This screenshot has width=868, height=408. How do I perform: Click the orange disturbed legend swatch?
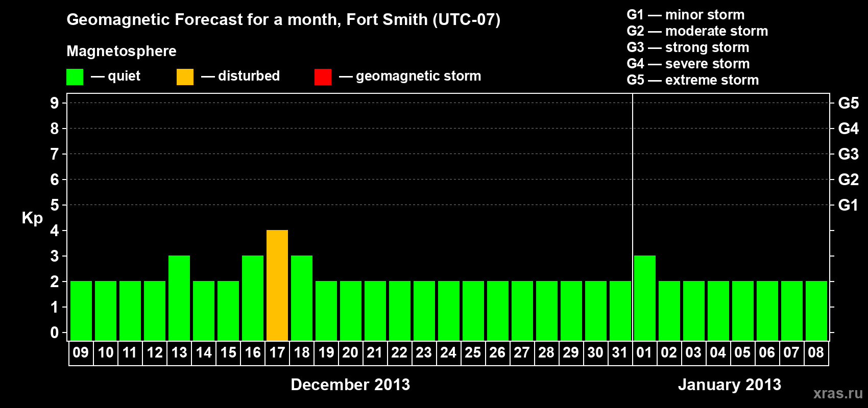(185, 77)
